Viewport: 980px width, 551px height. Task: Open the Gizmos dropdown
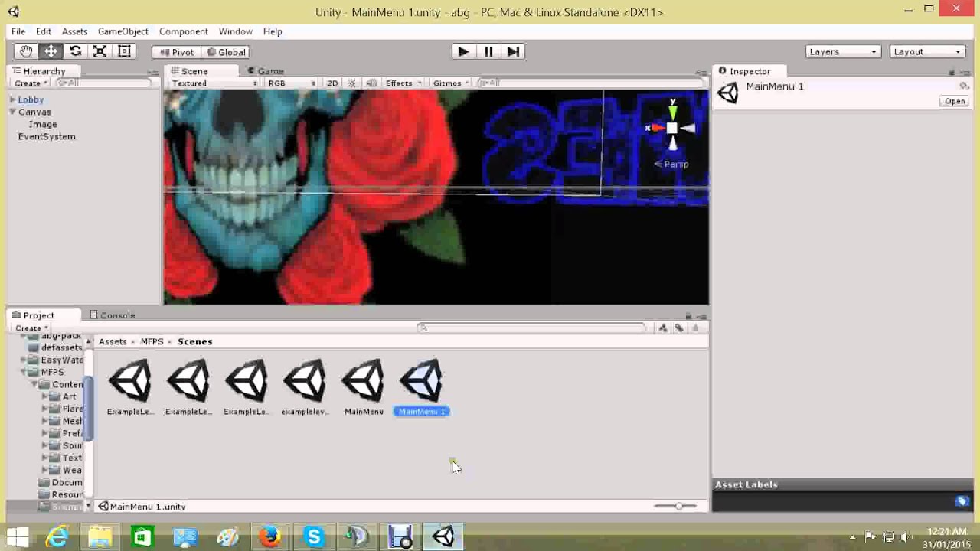[x=451, y=83]
